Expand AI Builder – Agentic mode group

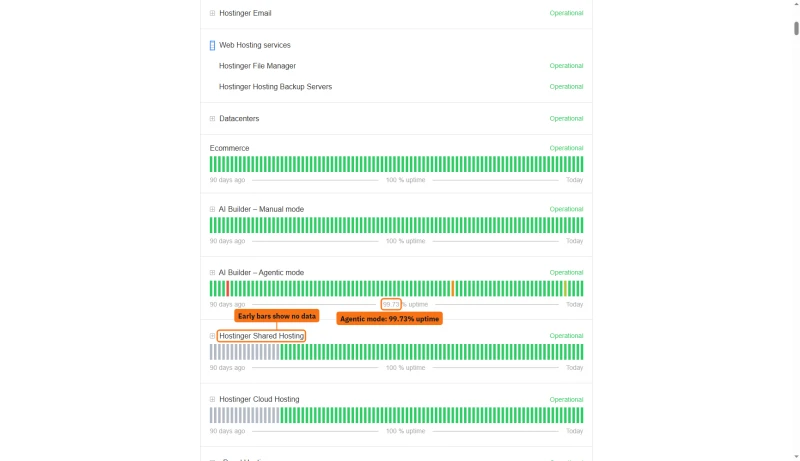(x=212, y=272)
